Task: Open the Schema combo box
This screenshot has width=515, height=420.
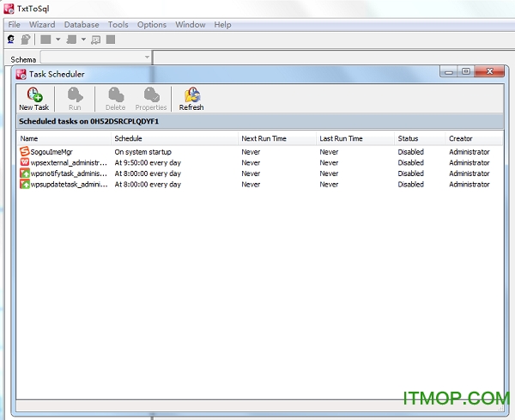Action: [x=95, y=58]
